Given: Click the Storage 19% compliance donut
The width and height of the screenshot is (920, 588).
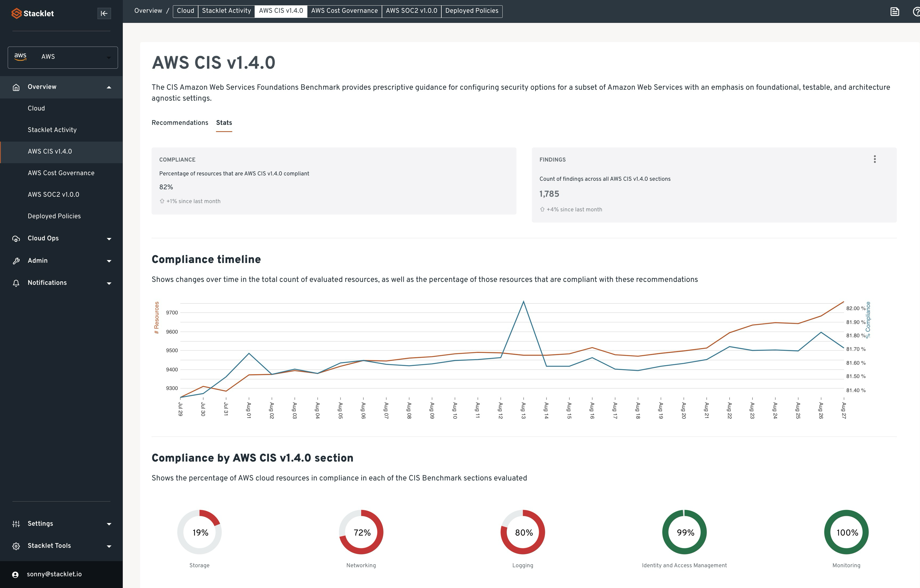Looking at the screenshot, I should pos(200,532).
